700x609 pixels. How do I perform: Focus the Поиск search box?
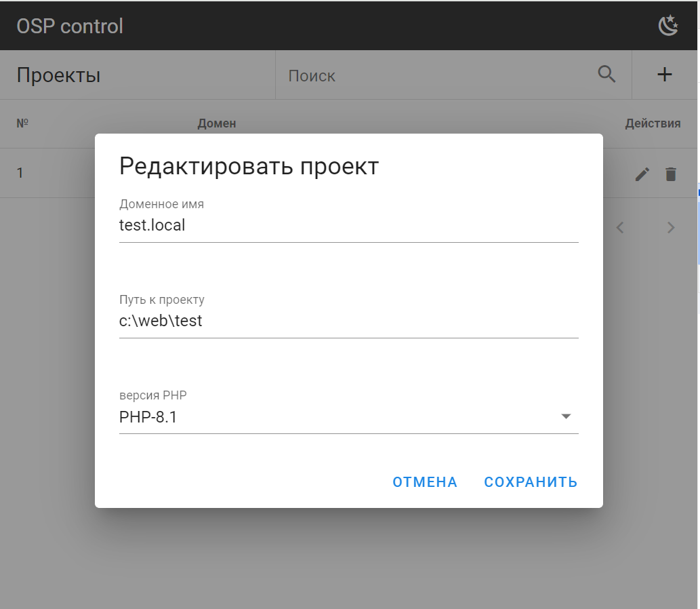[x=434, y=75]
